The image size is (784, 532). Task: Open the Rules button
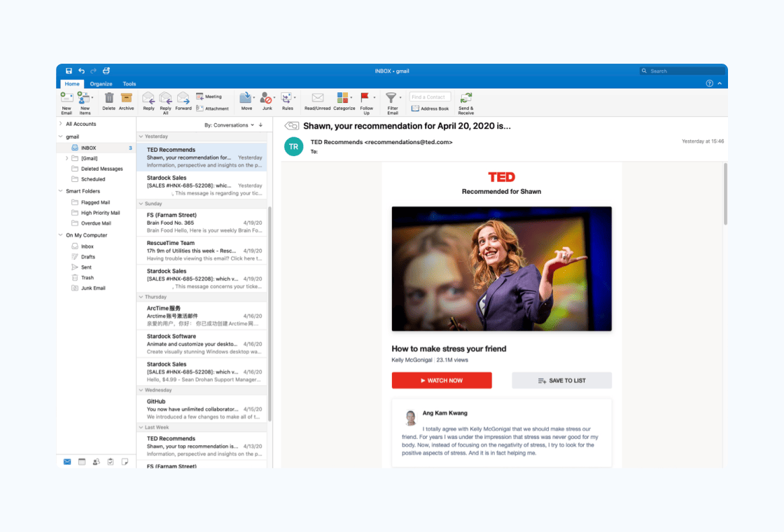288,101
